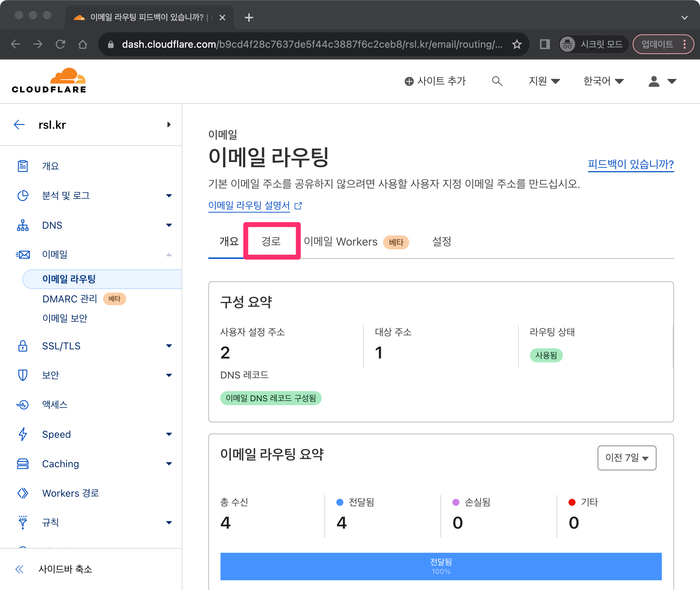Open the Chrome three-dot menu
This screenshot has width=700, height=590.
(684, 44)
